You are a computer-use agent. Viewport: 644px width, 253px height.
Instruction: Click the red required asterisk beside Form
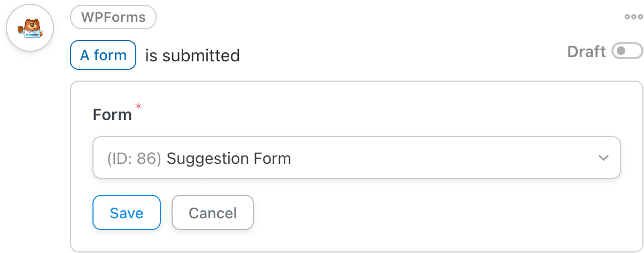tap(138, 107)
